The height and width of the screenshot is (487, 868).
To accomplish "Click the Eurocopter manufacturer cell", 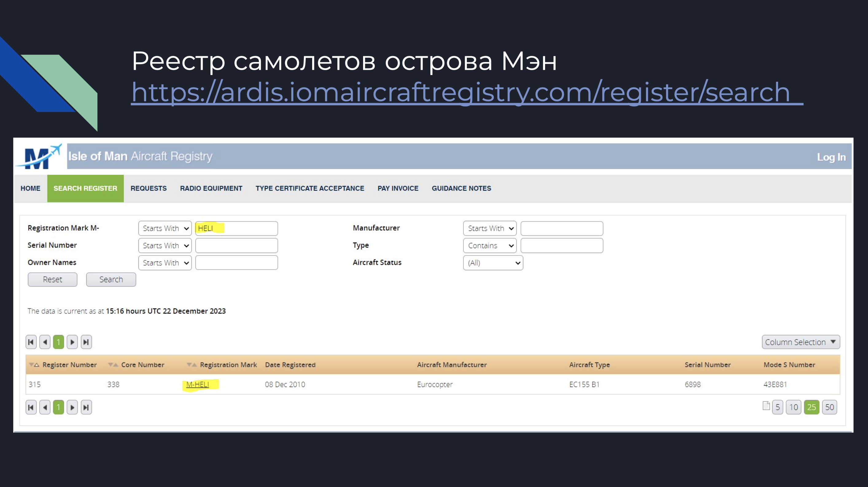I will click(435, 384).
